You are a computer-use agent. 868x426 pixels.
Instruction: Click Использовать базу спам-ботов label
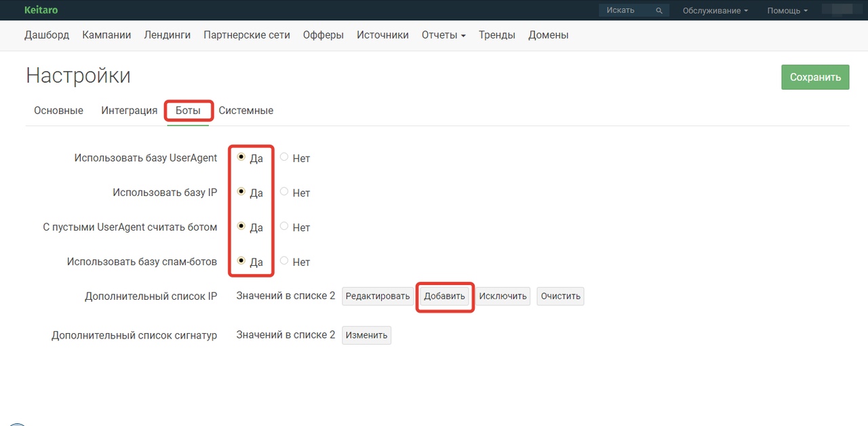(x=142, y=262)
